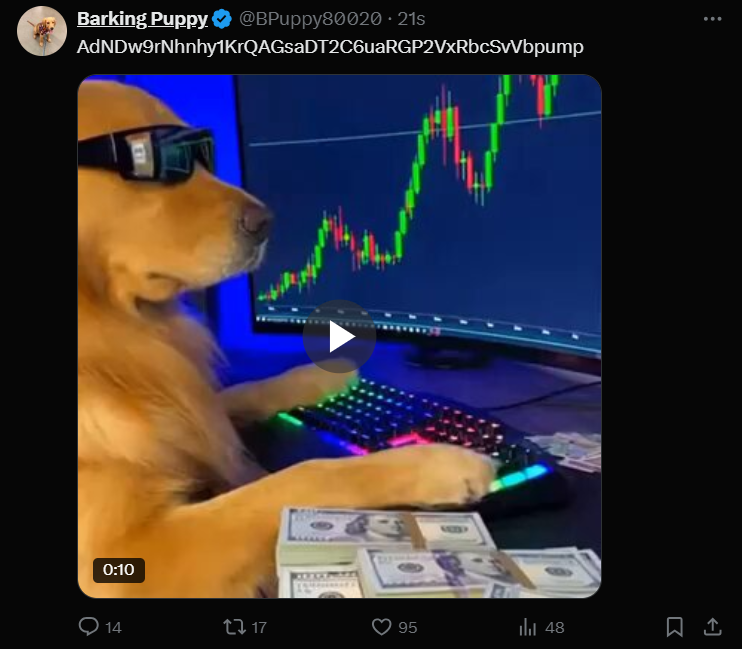Click the 48 views count
This screenshot has width=742, height=649.
[x=555, y=628]
